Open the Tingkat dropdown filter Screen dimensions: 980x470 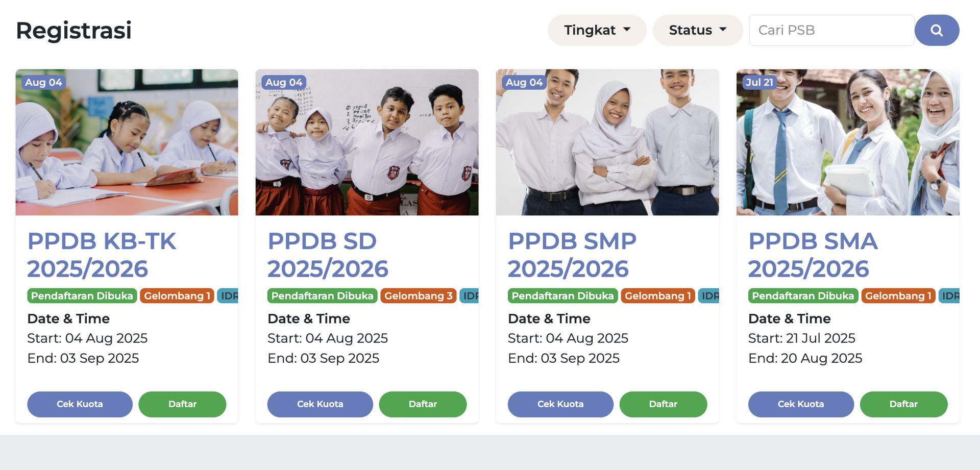click(597, 30)
